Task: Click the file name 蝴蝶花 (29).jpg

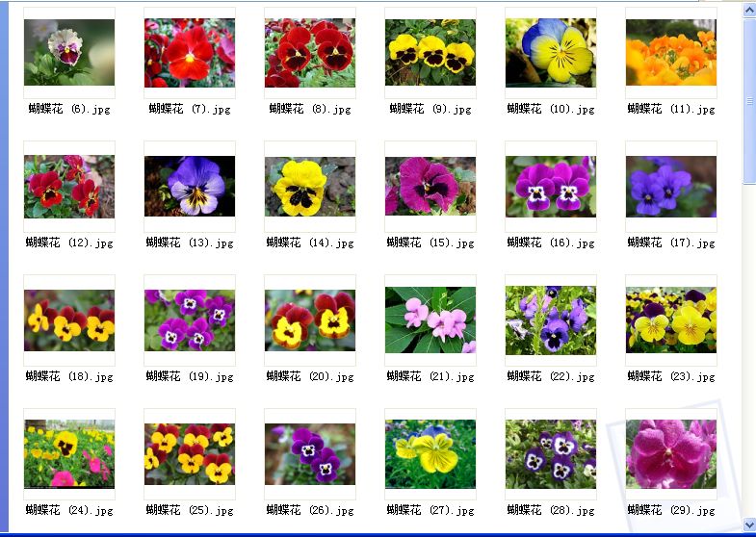Action: (x=671, y=510)
